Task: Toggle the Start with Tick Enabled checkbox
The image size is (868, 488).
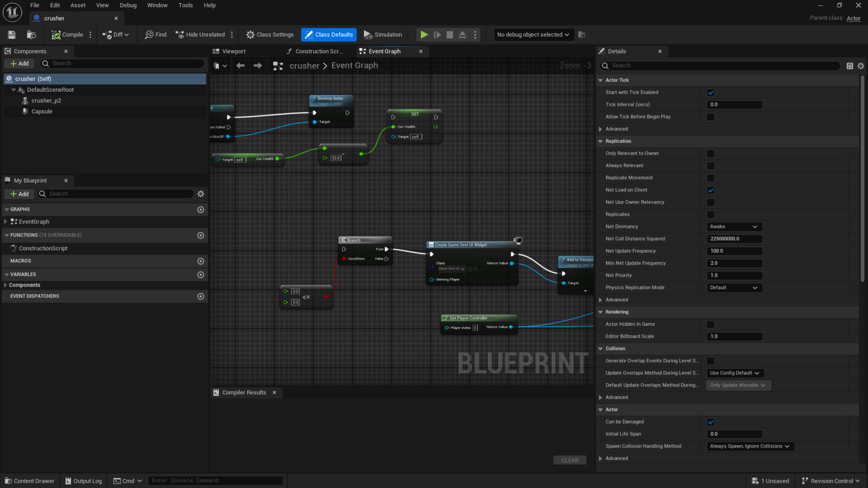Action: point(711,93)
